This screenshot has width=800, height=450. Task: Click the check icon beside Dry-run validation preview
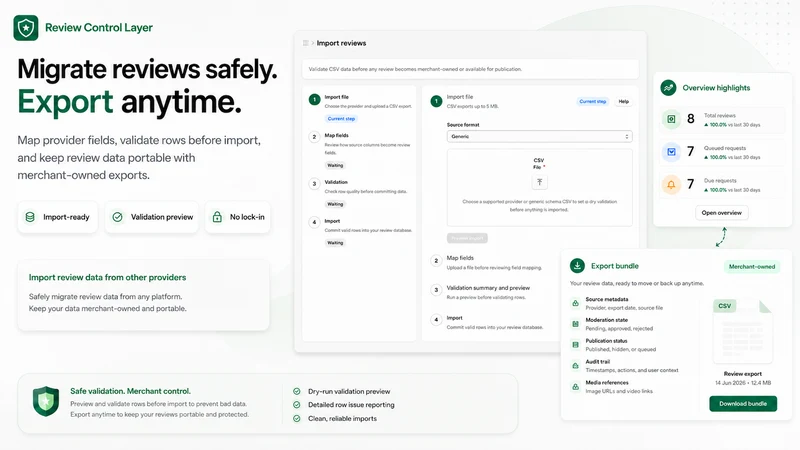(x=296, y=391)
